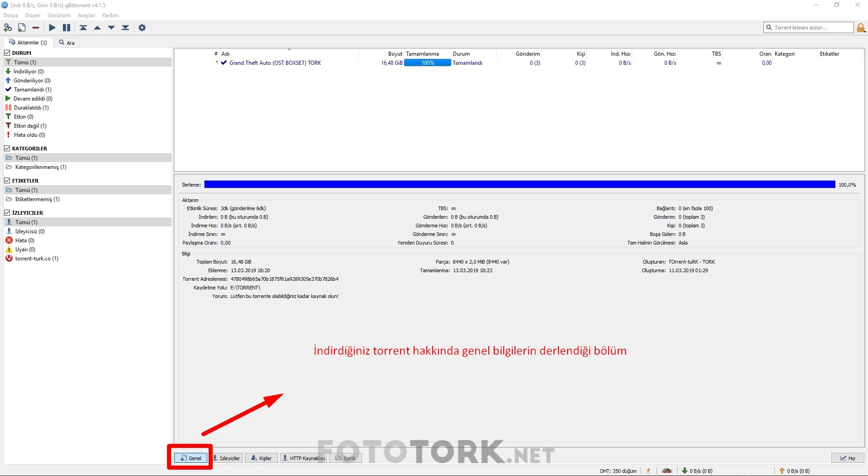Move torrent to bottom of queue
The width and height of the screenshot is (868, 476).
125,28
